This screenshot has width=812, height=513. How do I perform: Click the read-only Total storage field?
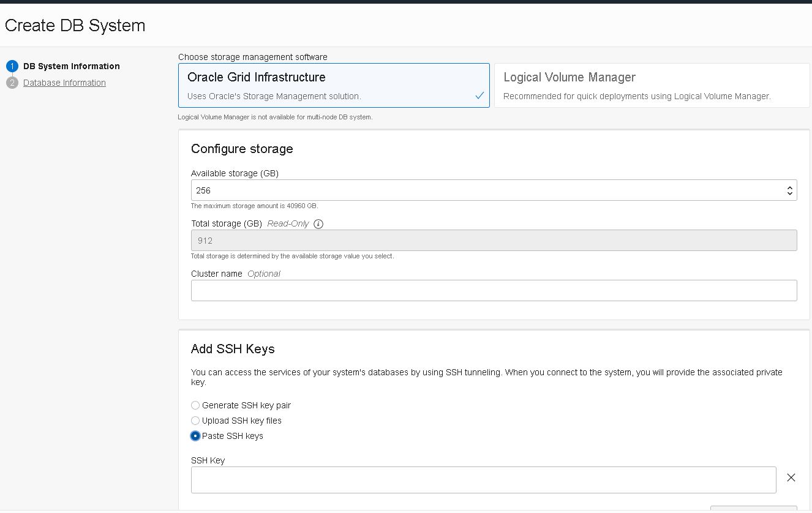pos(429,240)
